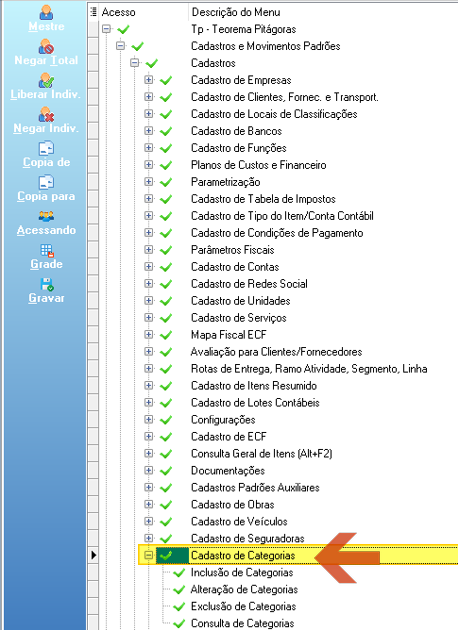Toggle access check for Cadastro de Empresas
This screenshot has height=630, width=458.
166,80
